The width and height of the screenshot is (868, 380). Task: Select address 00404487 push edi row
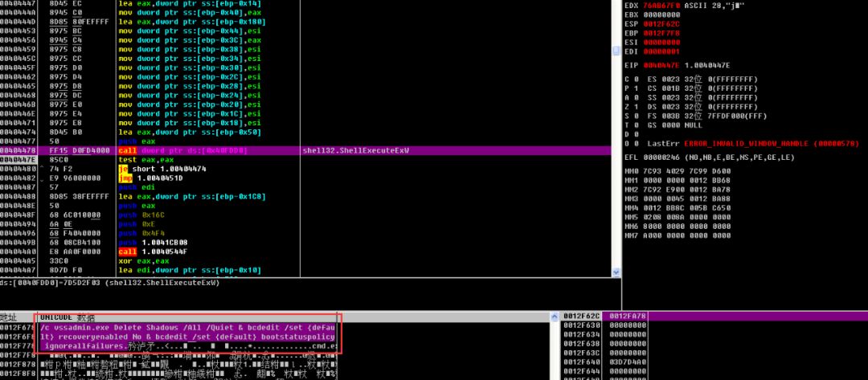[305, 187]
